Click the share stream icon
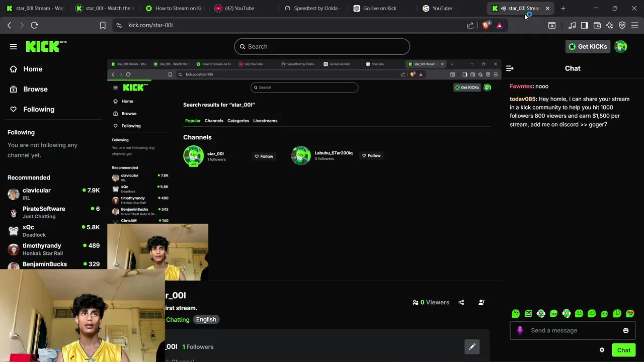 pyautogui.click(x=461, y=302)
